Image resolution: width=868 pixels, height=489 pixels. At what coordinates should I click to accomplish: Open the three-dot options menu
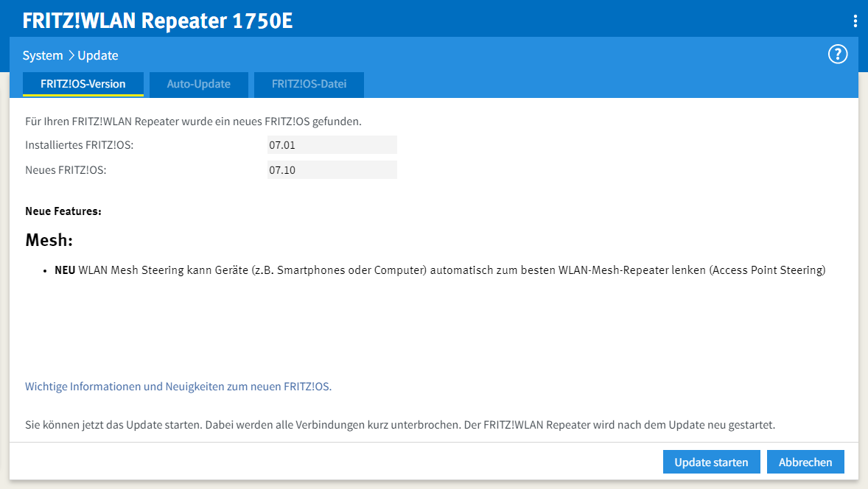[855, 21]
